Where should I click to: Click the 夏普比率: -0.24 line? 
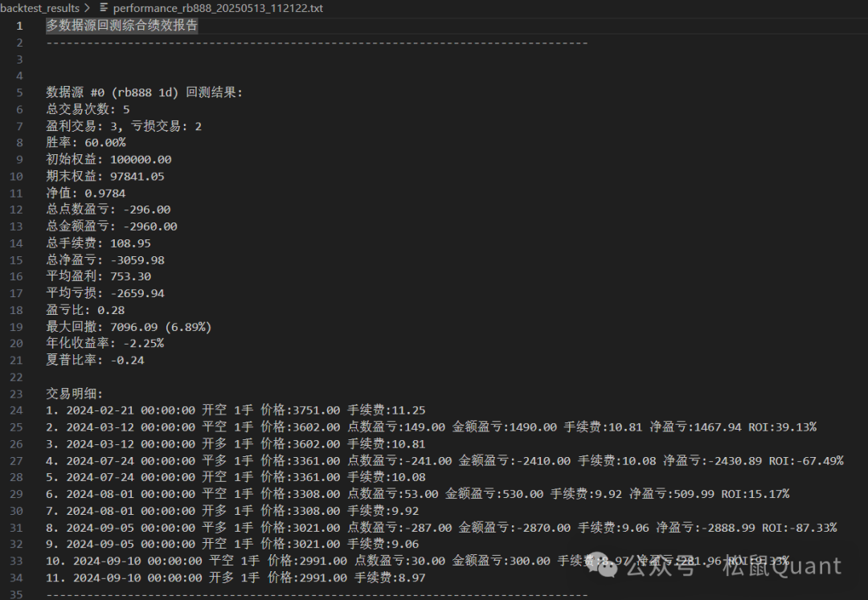click(95, 360)
